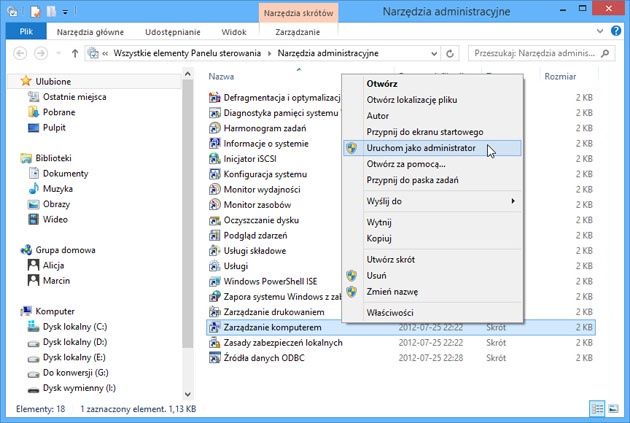The height and width of the screenshot is (423, 630).
Task: Choose Otwórz in the context menu
Action: 432,84
